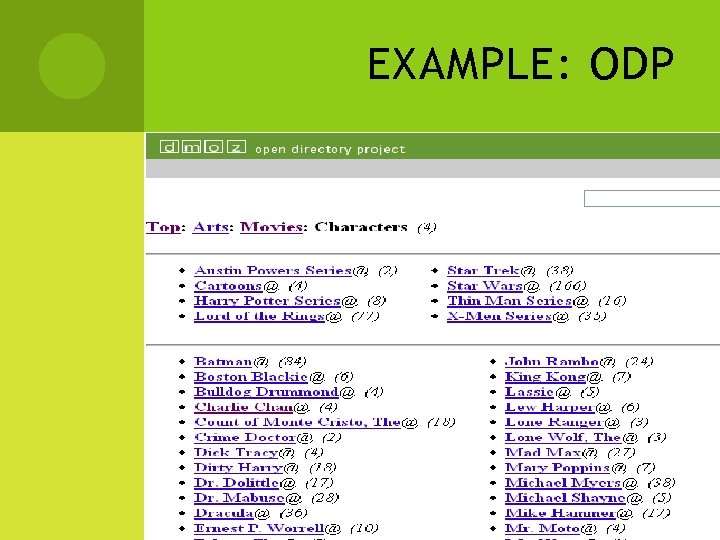Open the Arts breadcrumb link
The width and height of the screenshot is (720, 540).
[x=210, y=227]
